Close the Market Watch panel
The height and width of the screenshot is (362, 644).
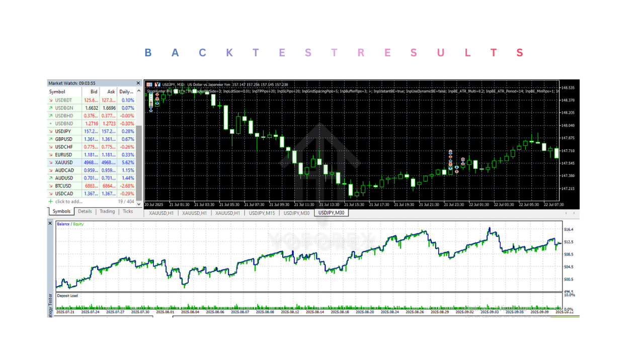(x=138, y=83)
